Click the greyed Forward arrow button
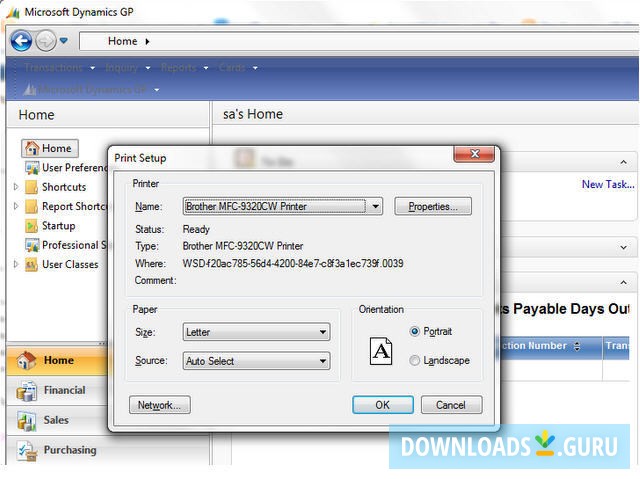 pos(46,41)
